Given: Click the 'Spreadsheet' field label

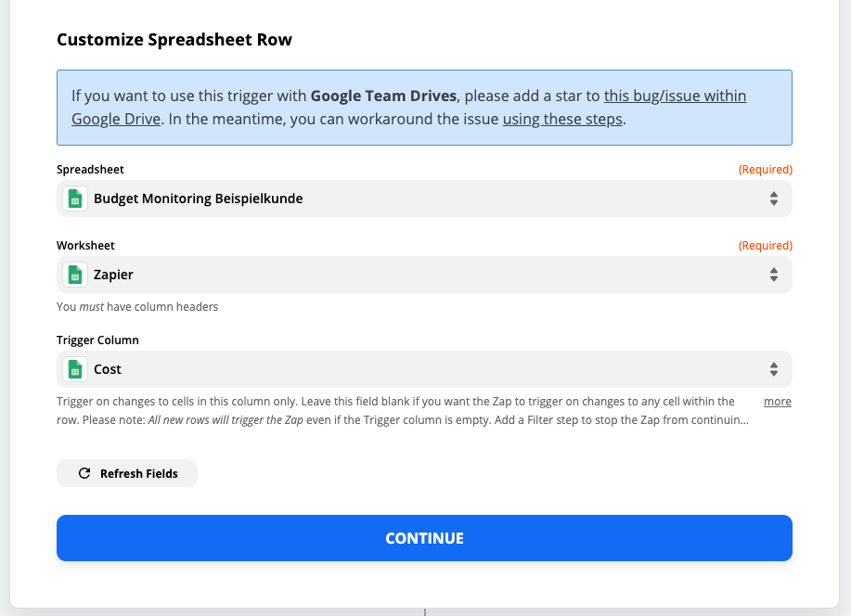Looking at the screenshot, I should [90, 170].
